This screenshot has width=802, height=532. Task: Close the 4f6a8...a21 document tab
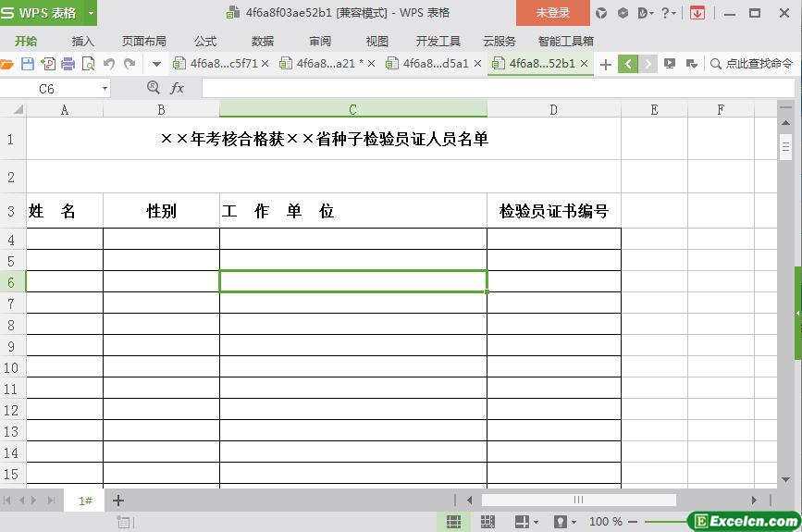point(371,64)
